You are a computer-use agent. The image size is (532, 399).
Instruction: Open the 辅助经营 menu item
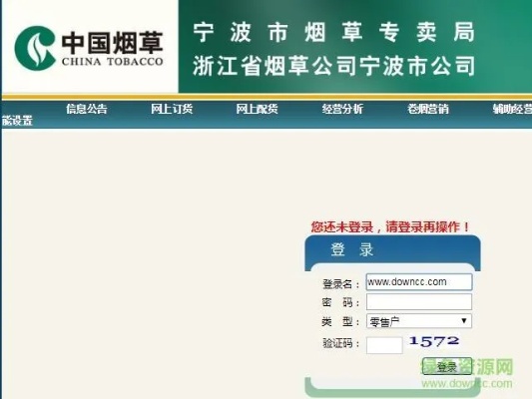(512, 109)
